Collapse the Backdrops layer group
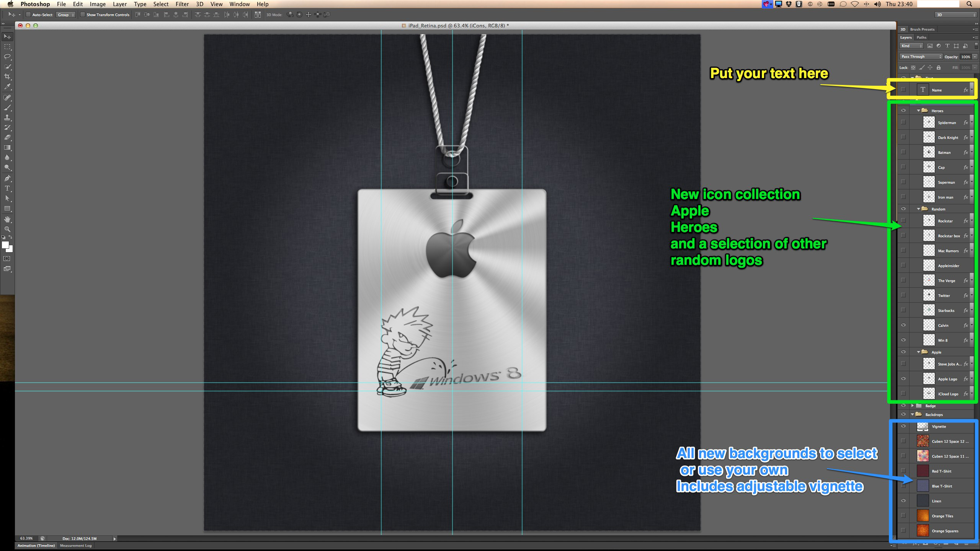 (x=913, y=414)
